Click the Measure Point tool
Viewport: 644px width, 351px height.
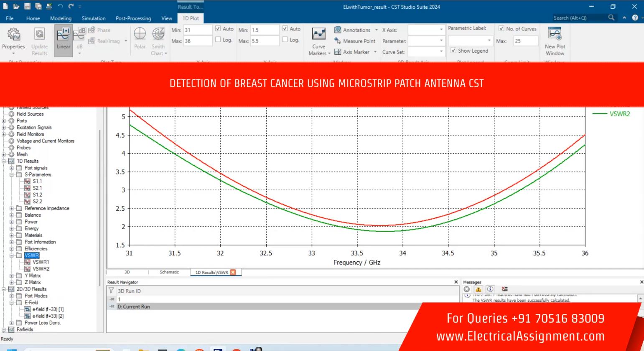coord(355,41)
